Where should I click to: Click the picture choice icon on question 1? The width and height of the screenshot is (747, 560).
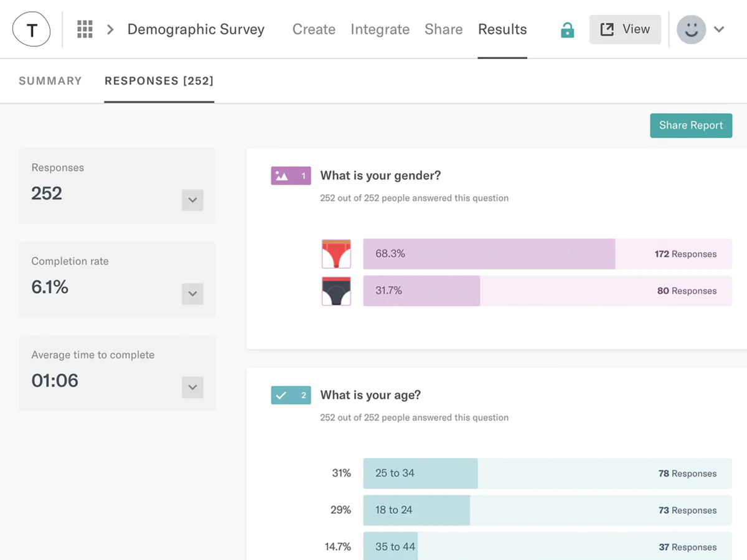coord(282,176)
